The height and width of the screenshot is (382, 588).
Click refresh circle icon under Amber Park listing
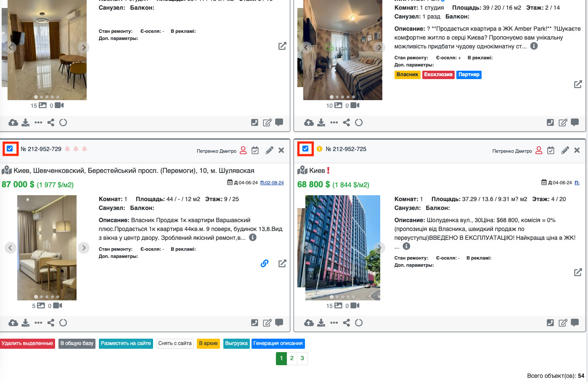point(359,122)
